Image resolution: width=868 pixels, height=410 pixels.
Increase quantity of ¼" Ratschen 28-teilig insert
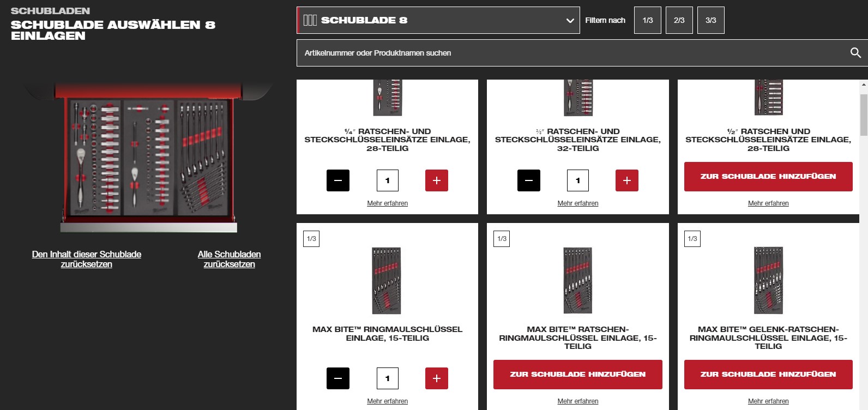coord(437,180)
